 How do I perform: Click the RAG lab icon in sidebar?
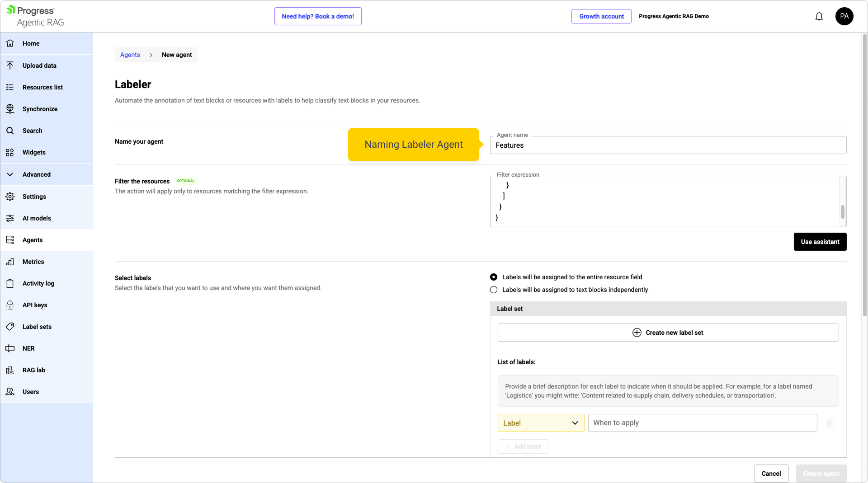click(x=10, y=370)
